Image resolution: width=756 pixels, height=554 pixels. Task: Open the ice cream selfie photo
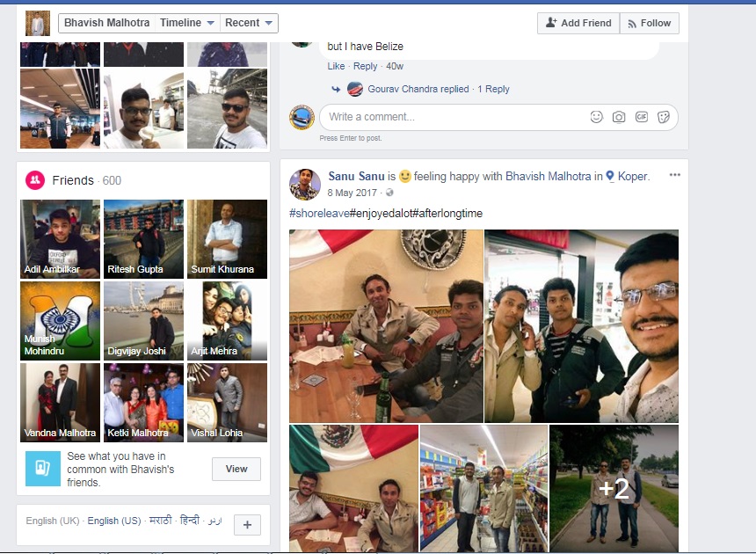143,108
